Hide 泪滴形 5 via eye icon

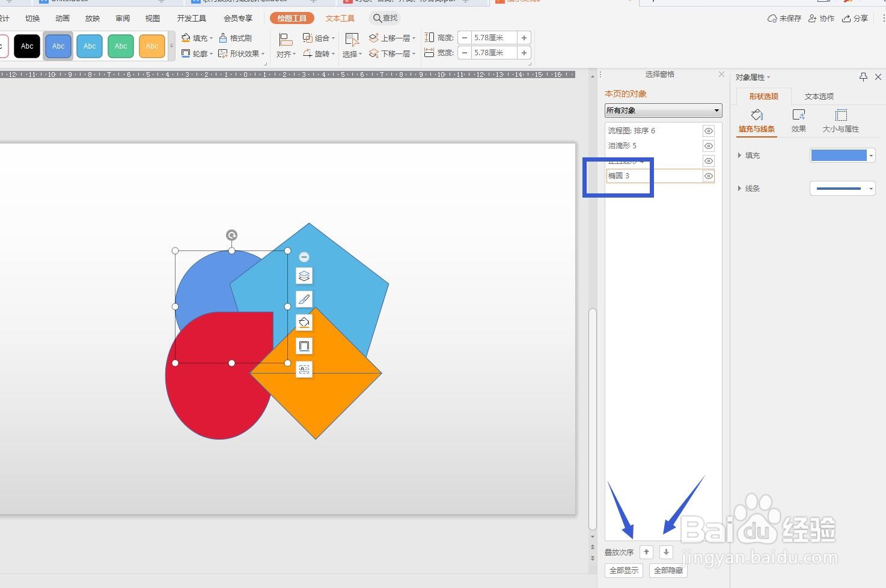point(709,146)
